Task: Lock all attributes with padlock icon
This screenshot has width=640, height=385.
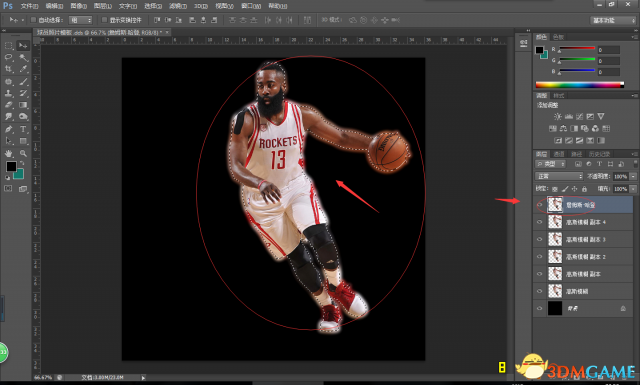Action: pyautogui.click(x=584, y=189)
